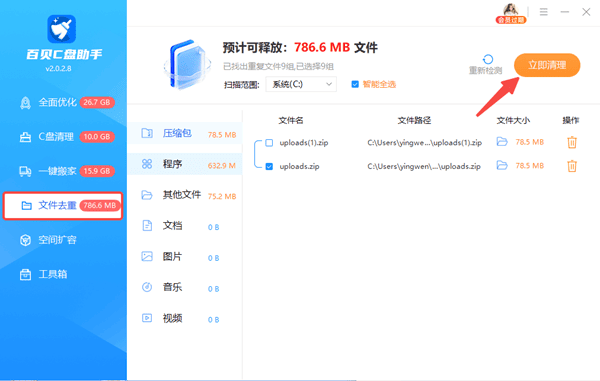Uncheck the uploads.zip checkbox
Image resolution: width=600 pixels, height=381 pixels.
click(x=269, y=166)
